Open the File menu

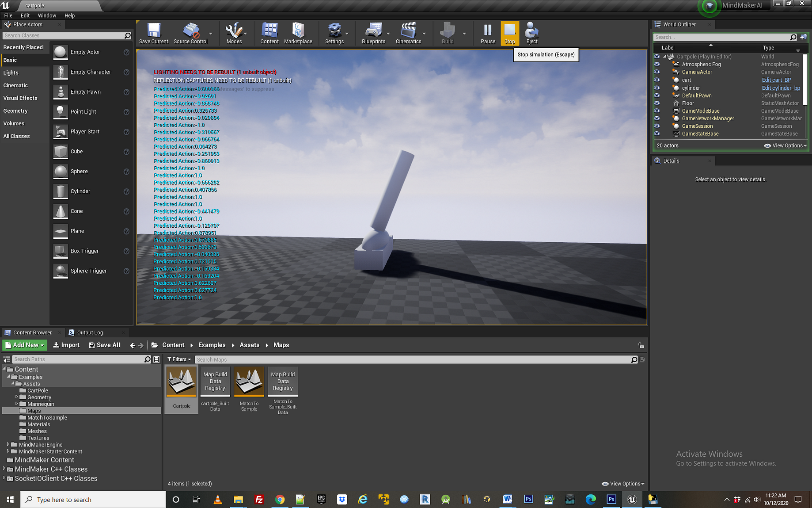click(8, 15)
